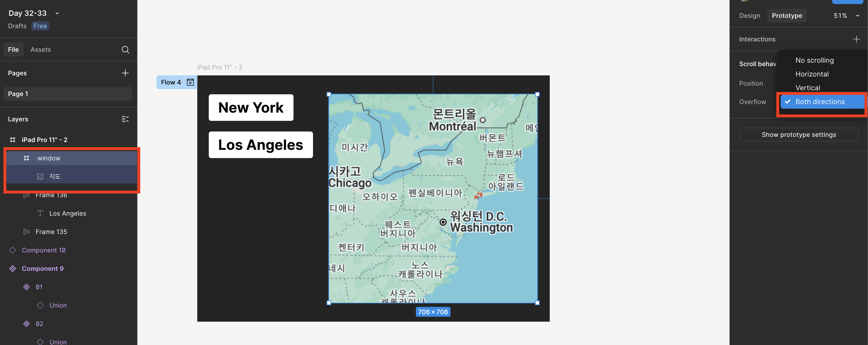Click Show prototype settings button

pyautogui.click(x=798, y=135)
